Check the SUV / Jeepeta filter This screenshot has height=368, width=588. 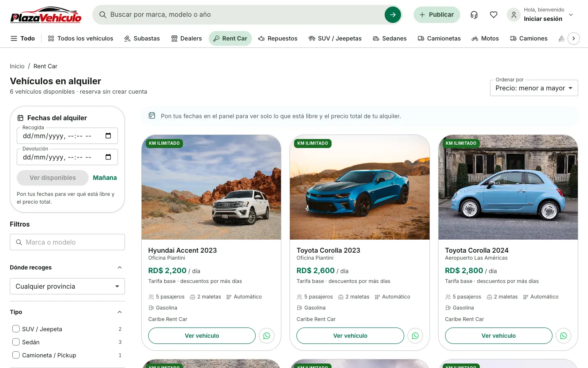pyautogui.click(x=16, y=329)
